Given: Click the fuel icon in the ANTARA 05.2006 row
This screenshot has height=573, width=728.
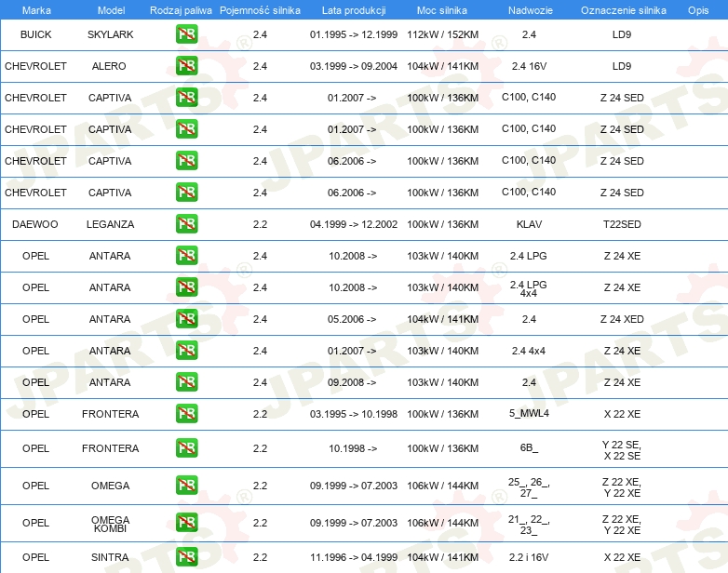Looking at the screenshot, I should click(186, 319).
